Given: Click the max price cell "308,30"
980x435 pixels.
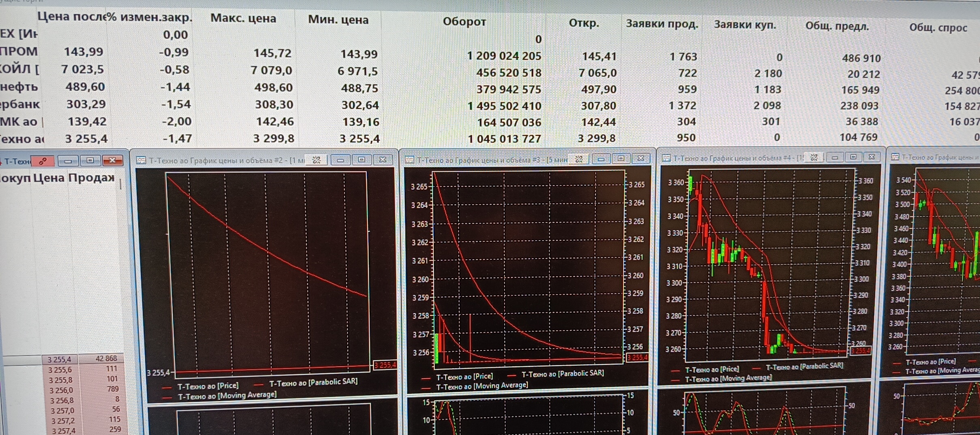Looking at the screenshot, I should 274,105.
